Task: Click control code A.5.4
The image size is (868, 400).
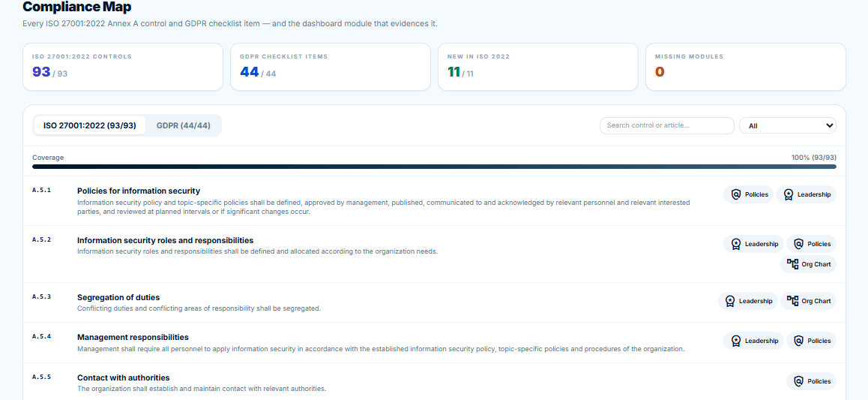Action: pyautogui.click(x=41, y=336)
